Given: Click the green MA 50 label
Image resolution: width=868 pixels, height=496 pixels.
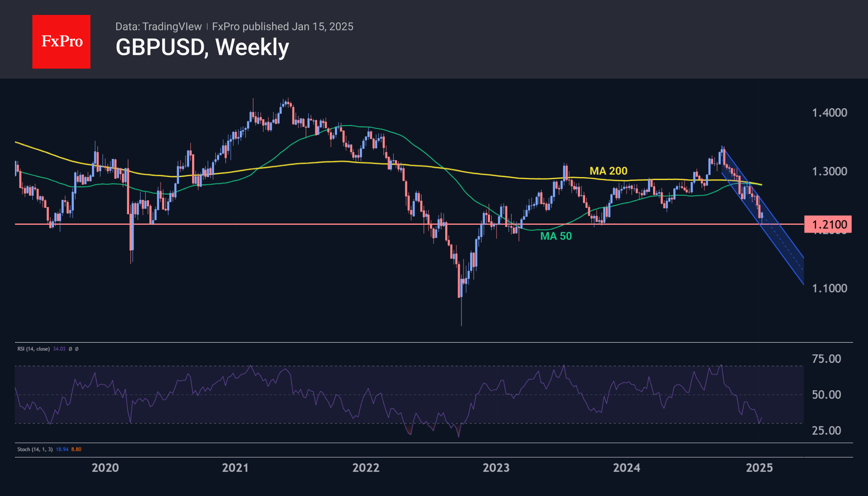Looking at the screenshot, I should tap(556, 236).
